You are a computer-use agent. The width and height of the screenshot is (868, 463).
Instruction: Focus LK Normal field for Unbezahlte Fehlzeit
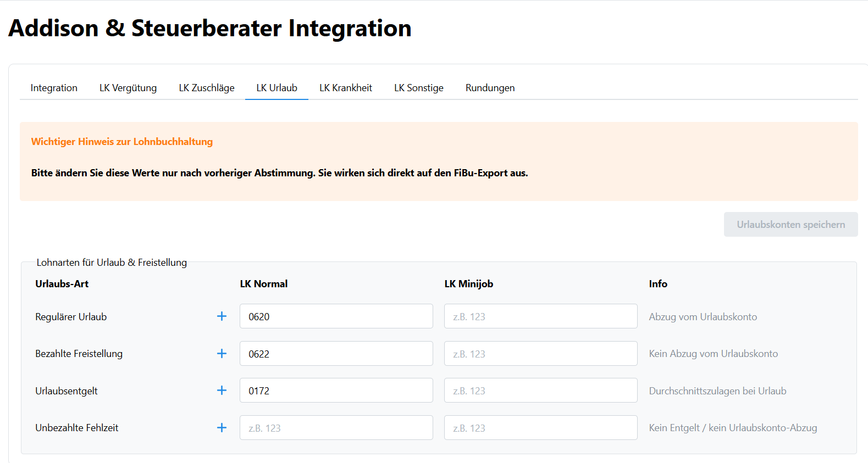click(x=336, y=428)
